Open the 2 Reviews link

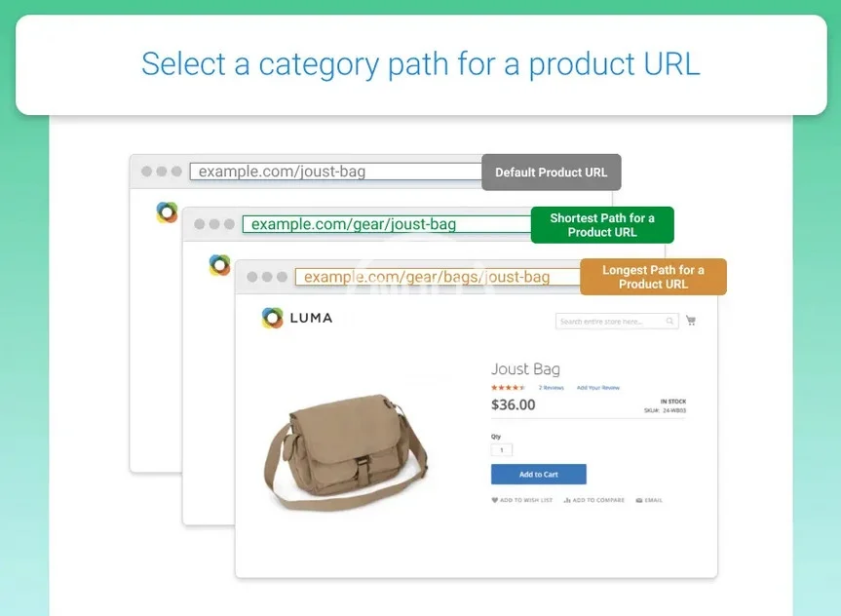point(553,388)
